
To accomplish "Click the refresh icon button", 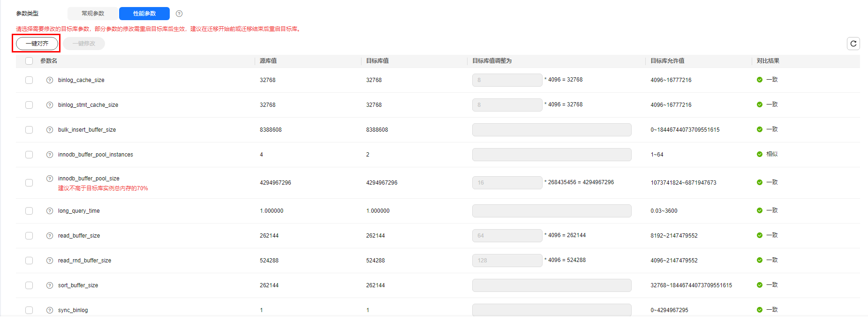I will click(853, 44).
